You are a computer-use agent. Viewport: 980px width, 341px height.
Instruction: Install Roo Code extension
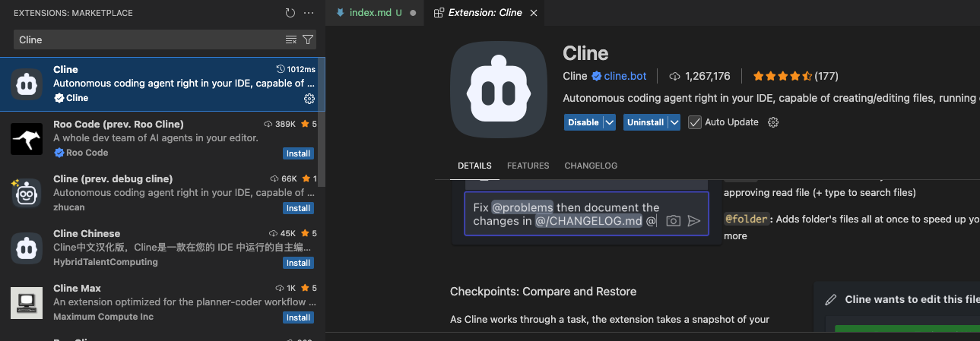(298, 153)
